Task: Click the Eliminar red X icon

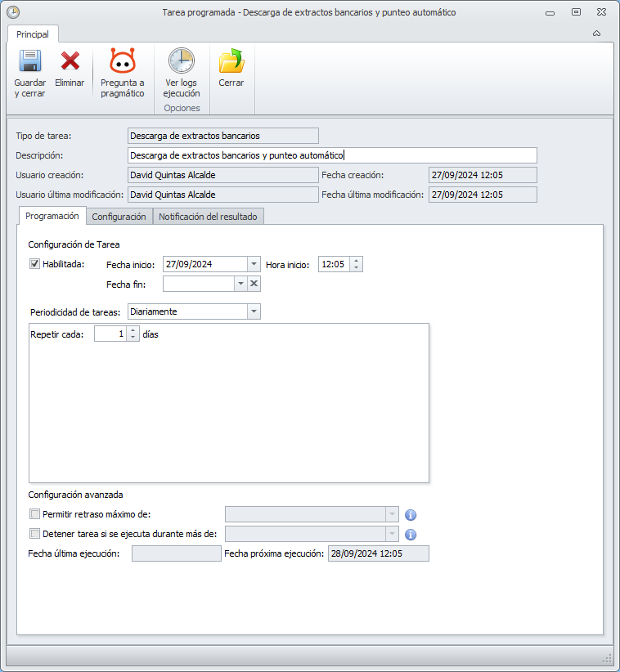Action: (x=70, y=60)
